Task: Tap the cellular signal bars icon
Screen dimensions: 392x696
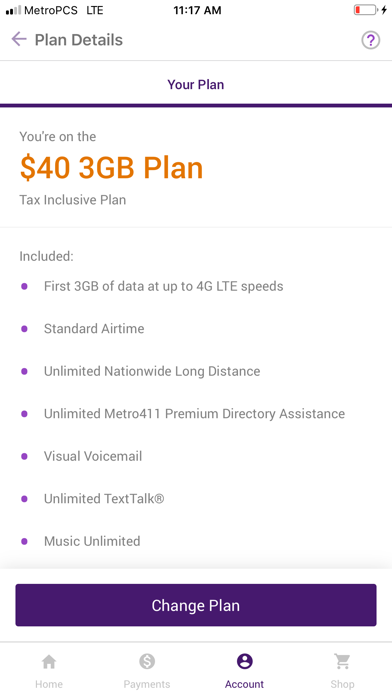Action: [13, 10]
